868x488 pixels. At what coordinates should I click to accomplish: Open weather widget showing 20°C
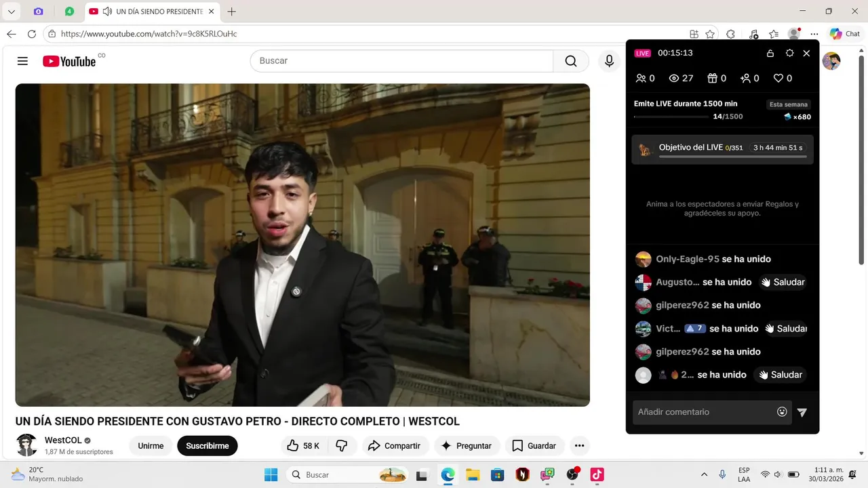(47, 474)
